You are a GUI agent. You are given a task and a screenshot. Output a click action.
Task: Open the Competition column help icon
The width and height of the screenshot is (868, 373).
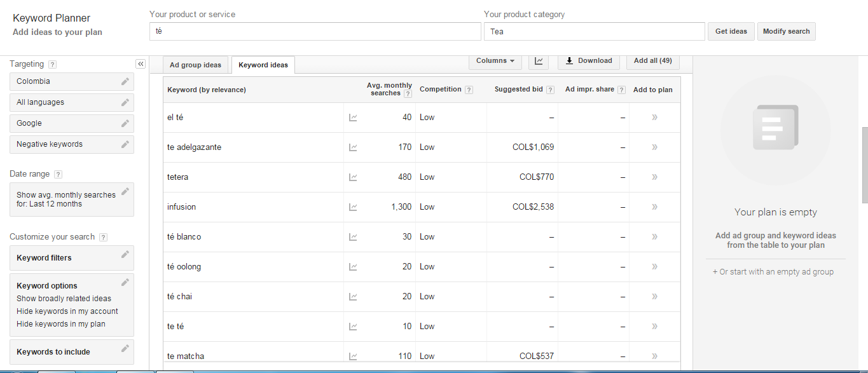click(x=469, y=90)
